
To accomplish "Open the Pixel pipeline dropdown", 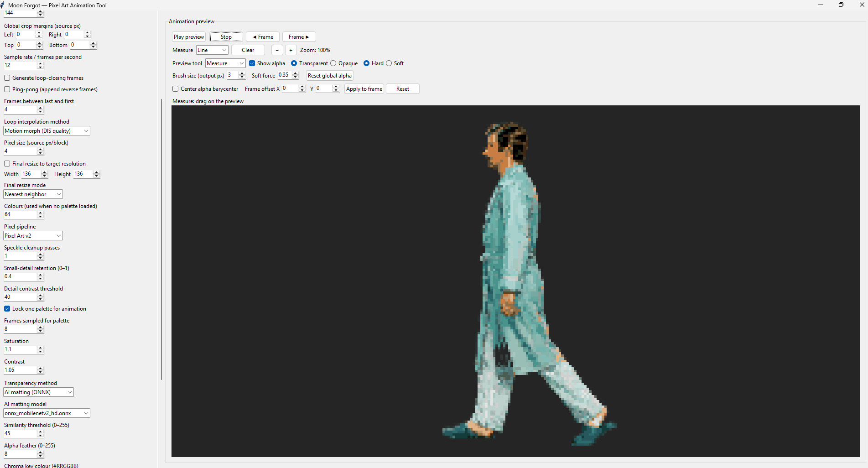I will pyautogui.click(x=33, y=236).
